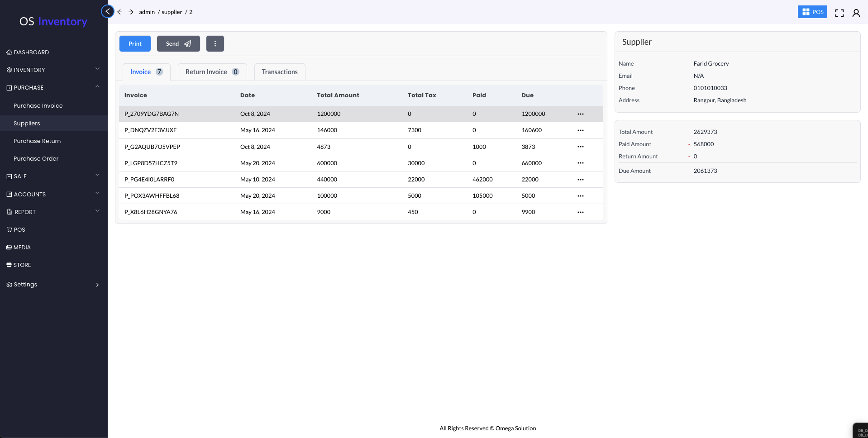
Task: Toggle fullscreen mode icon
Action: click(839, 13)
